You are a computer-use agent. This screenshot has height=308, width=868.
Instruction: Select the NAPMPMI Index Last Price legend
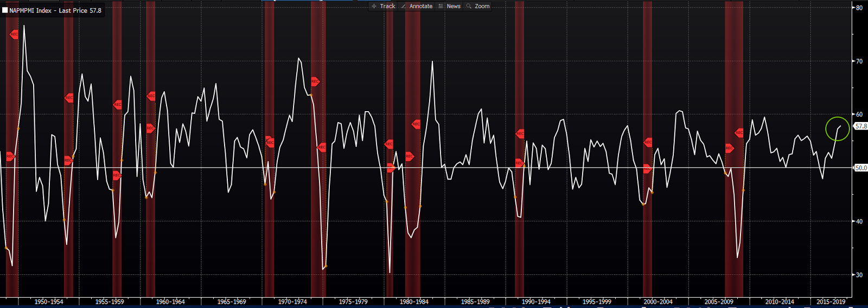(x=55, y=10)
